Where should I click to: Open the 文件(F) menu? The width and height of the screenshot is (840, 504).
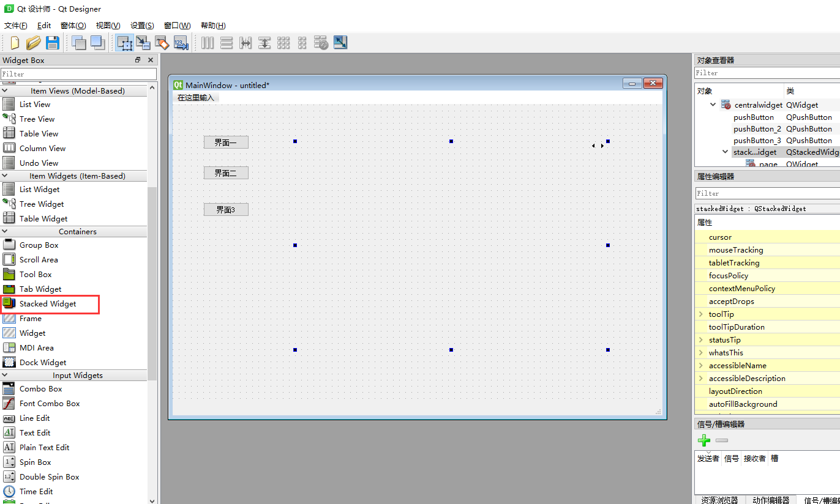pyautogui.click(x=15, y=25)
